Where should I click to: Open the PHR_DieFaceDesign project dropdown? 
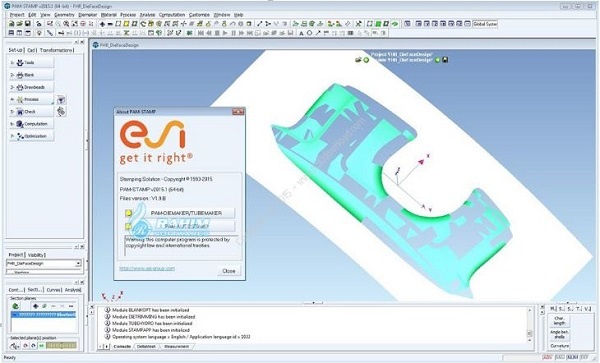(44, 263)
